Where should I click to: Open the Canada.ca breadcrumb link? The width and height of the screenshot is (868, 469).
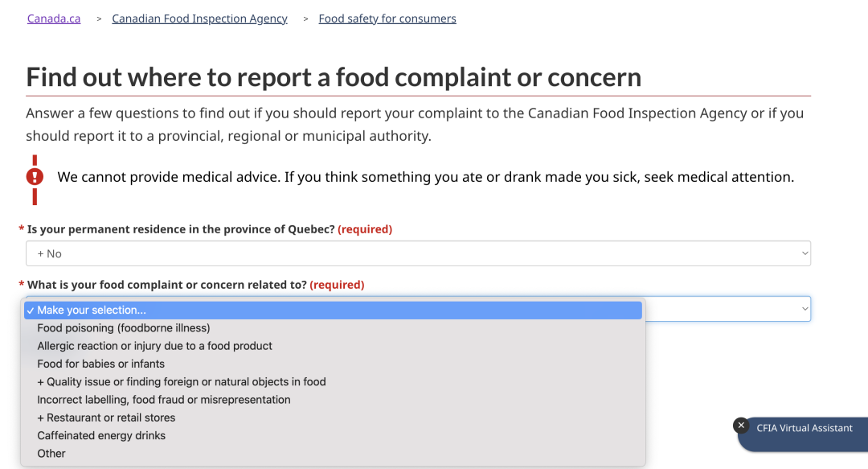[x=54, y=19]
